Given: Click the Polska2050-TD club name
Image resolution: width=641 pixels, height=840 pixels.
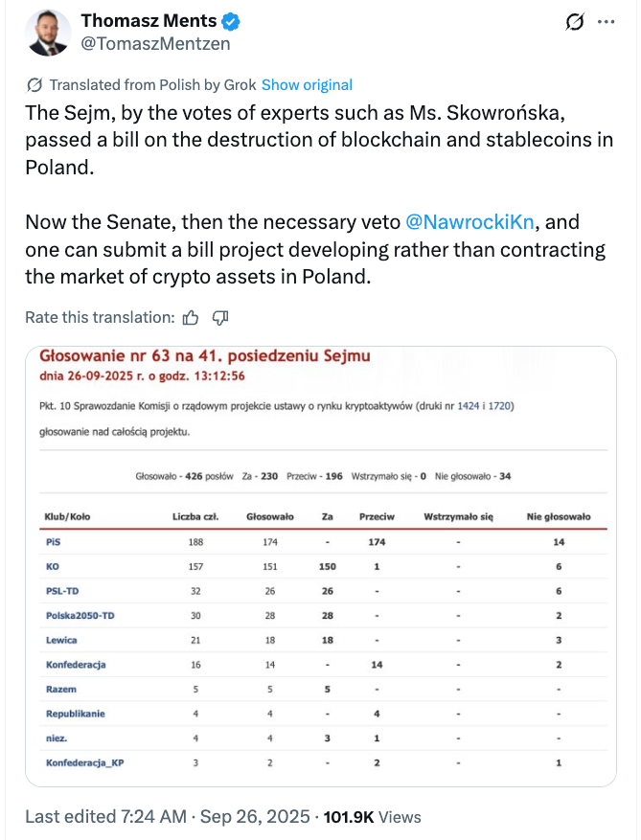Looking at the screenshot, I should pyautogui.click(x=80, y=615).
